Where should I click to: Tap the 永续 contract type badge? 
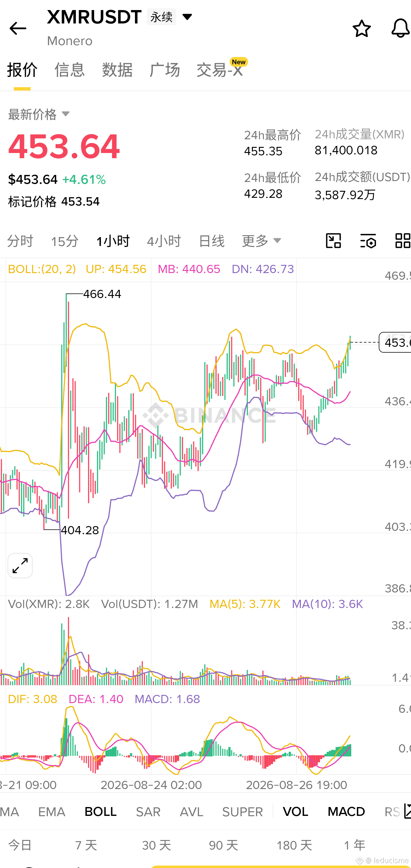pyautogui.click(x=161, y=16)
